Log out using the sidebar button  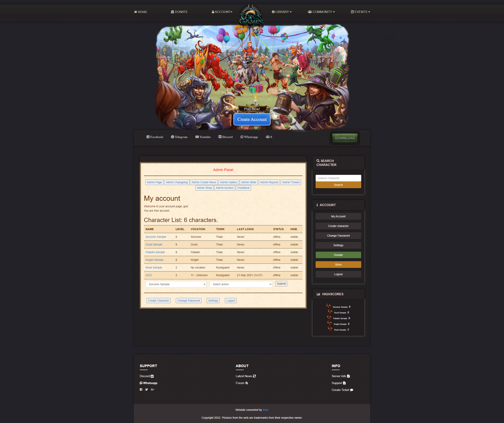(338, 274)
